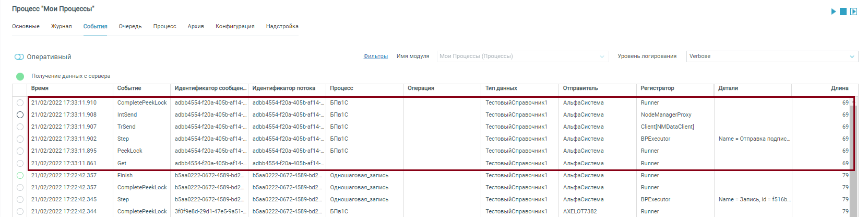
Task: Toggle the Оперативный switch
Action: click(x=19, y=57)
